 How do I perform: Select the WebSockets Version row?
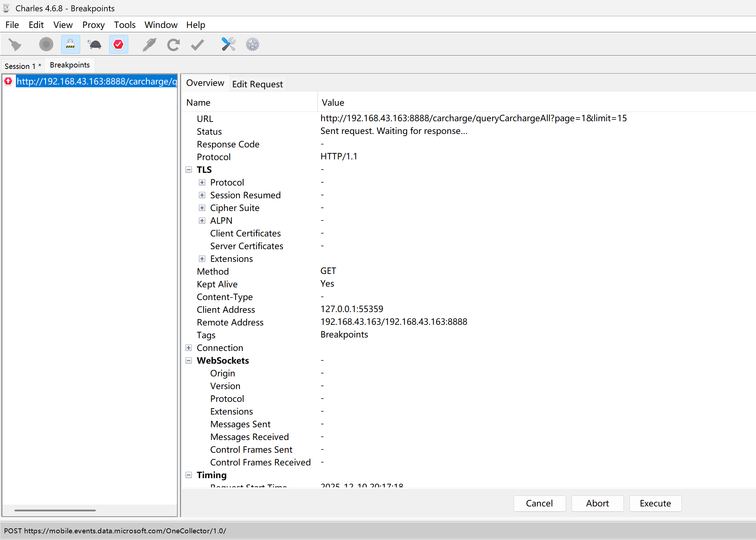point(469,386)
